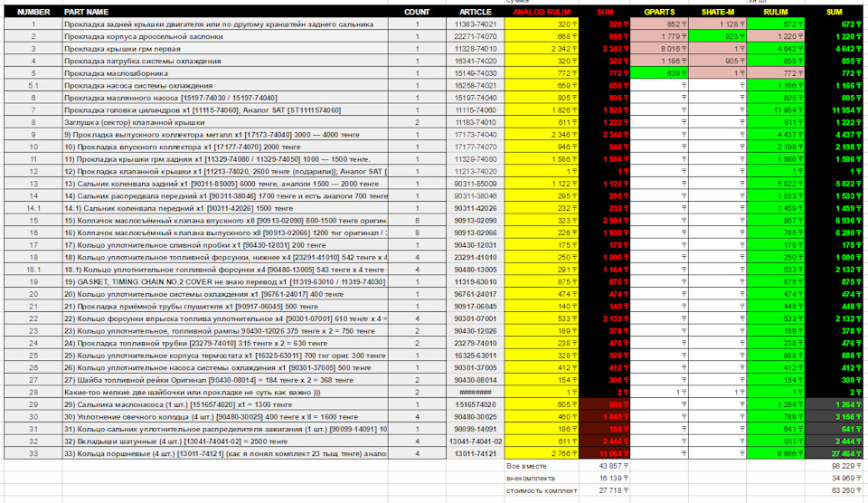Select GPARTS cell 8 016 ₸
The image size is (868, 503).
659,49
